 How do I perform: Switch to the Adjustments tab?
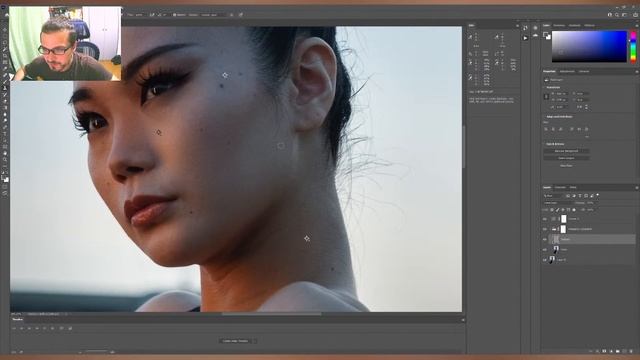pos(567,71)
